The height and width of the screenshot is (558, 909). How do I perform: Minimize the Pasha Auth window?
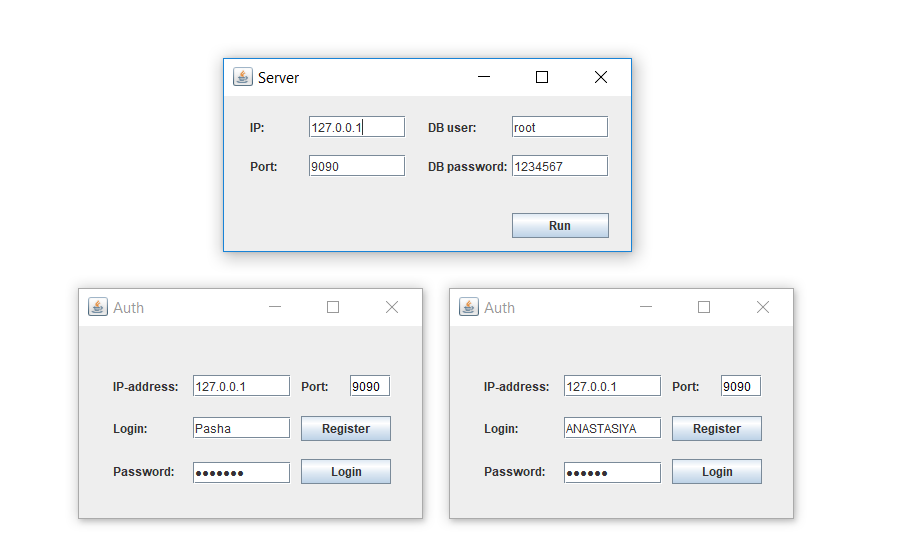[275, 307]
